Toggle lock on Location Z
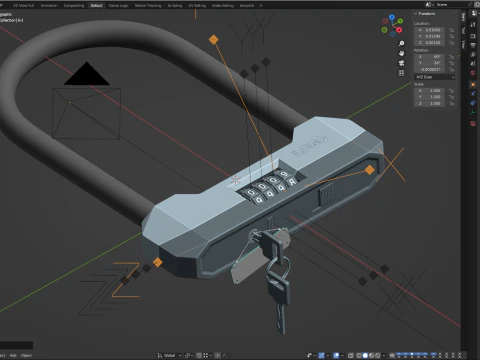 click(452, 43)
